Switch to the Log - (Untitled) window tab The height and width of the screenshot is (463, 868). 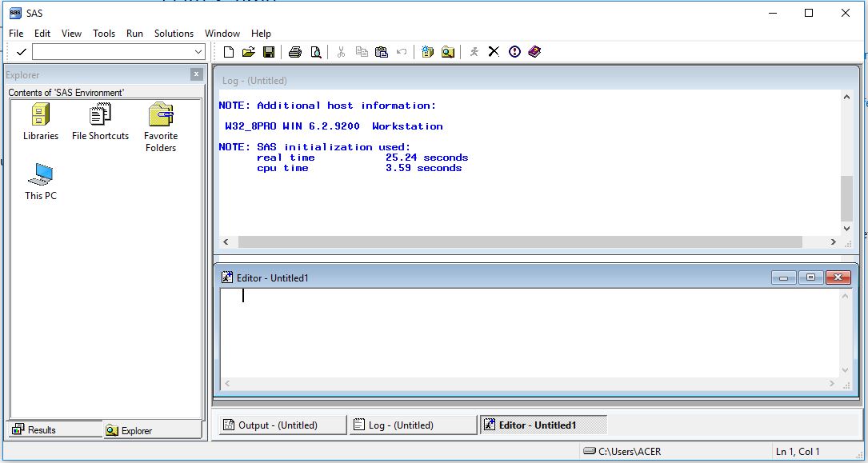click(x=412, y=424)
